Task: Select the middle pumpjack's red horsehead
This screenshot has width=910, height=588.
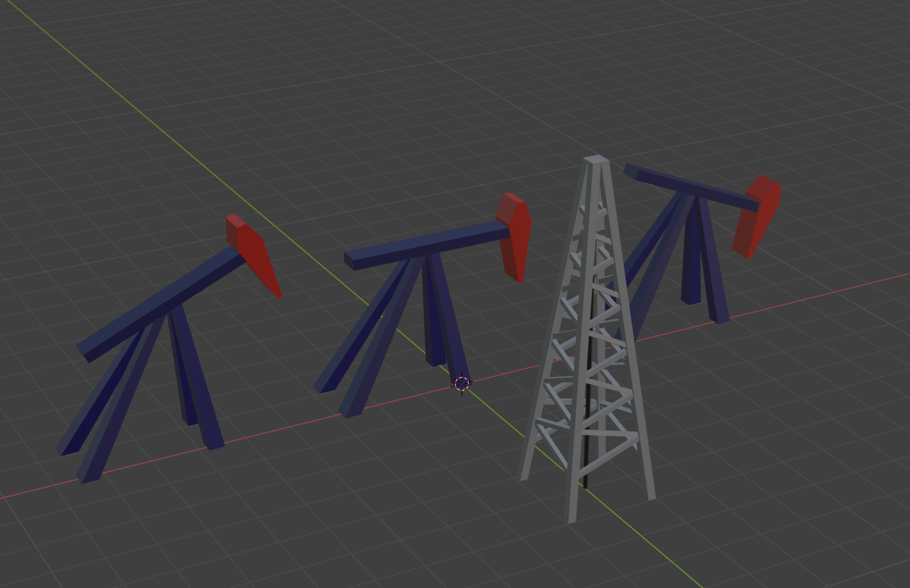Action: click(x=515, y=237)
